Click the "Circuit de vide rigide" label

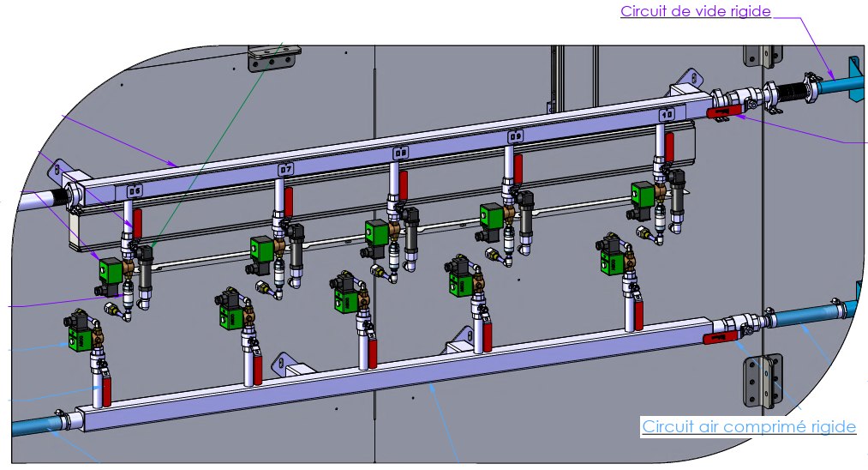click(x=695, y=11)
